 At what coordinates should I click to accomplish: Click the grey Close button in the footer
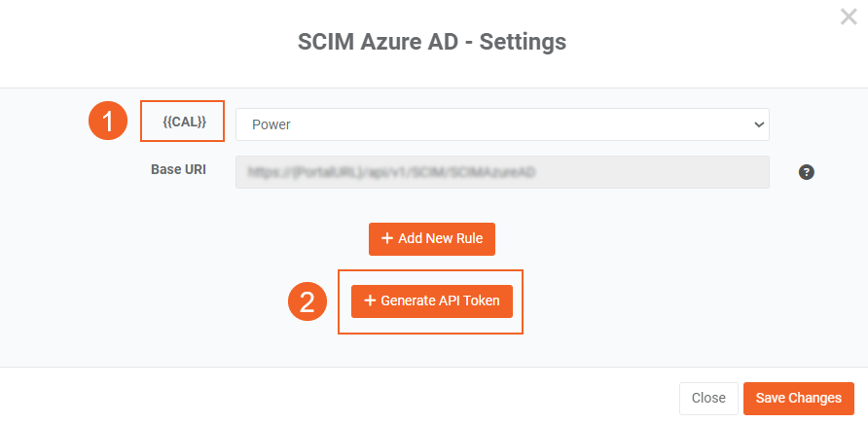[708, 398]
